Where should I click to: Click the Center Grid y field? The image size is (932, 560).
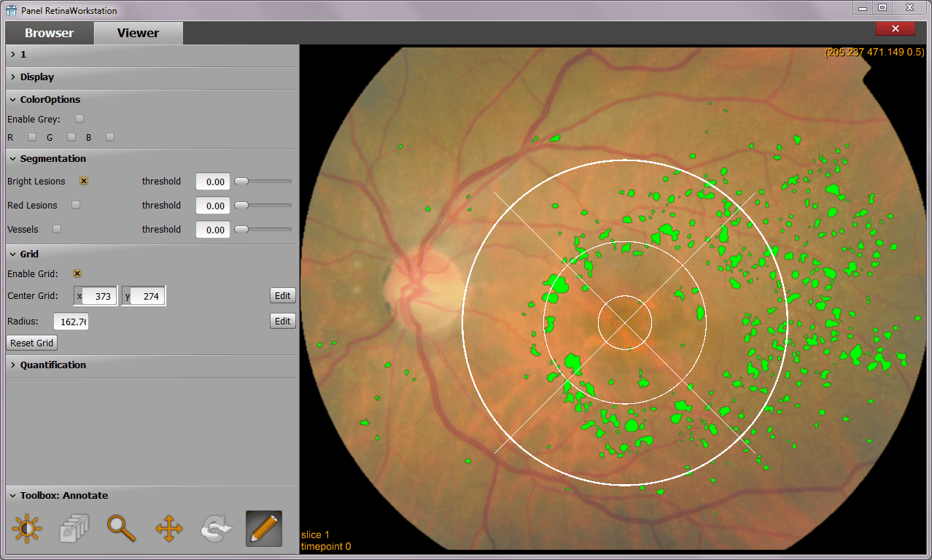click(x=147, y=297)
